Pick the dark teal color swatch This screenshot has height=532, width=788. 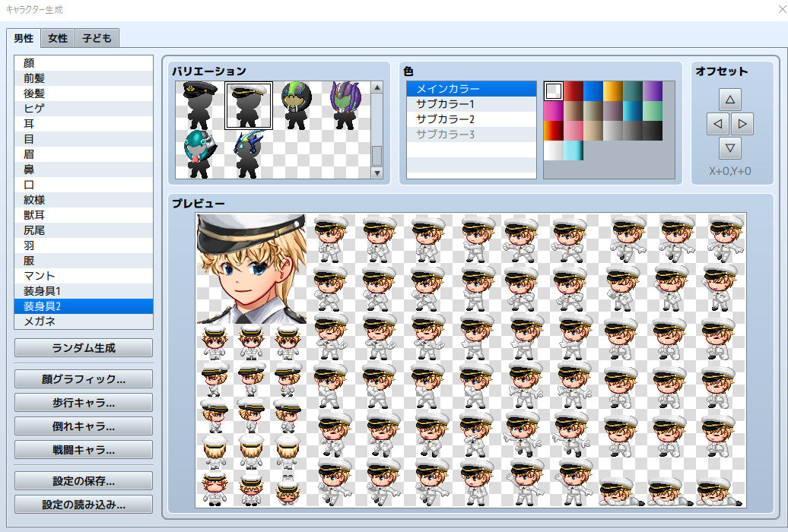click(x=633, y=91)
